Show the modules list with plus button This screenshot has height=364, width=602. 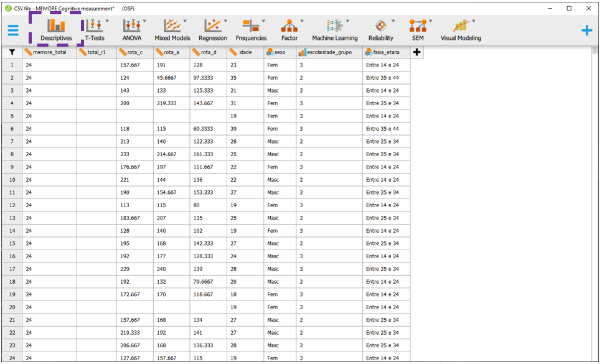point(586,30)
